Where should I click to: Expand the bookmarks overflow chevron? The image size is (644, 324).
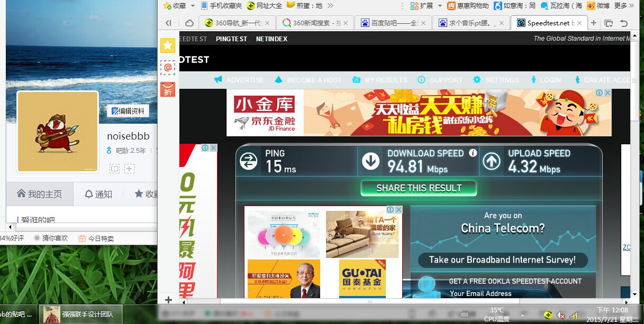tap(330, 6)
